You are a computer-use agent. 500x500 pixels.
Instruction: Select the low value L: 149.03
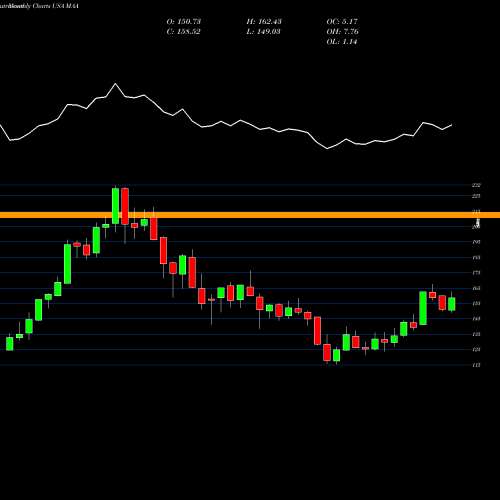(x=263, y=32)
